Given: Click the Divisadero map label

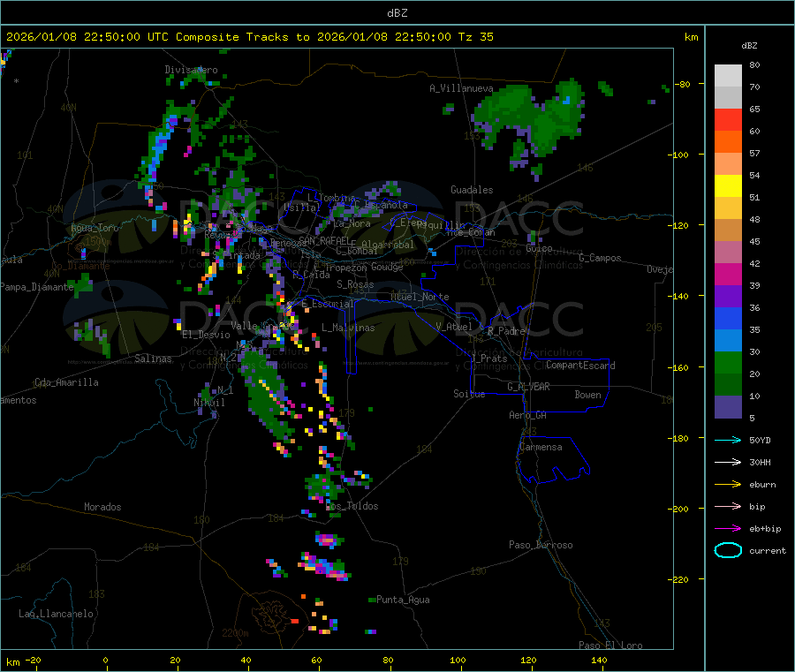Looking at the screenshot, I should [191, 70].
